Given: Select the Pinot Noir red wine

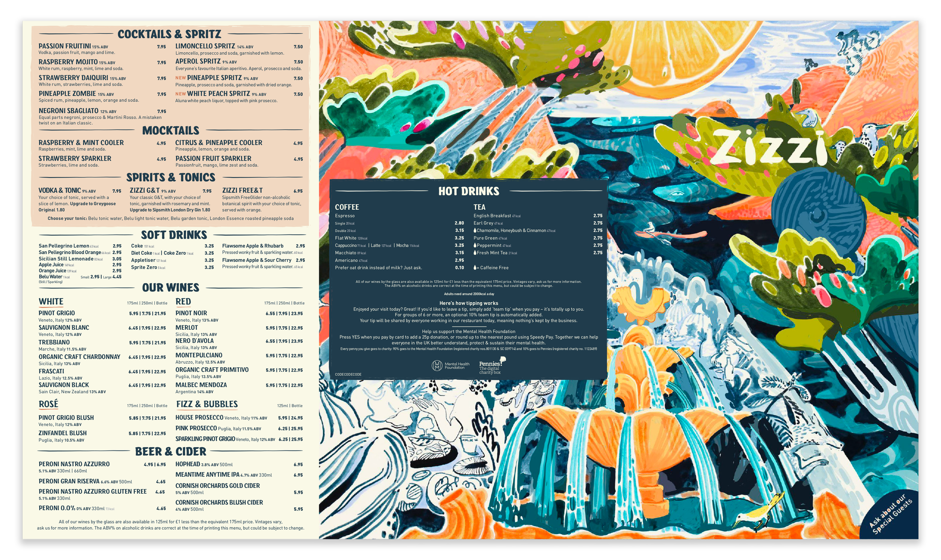Looking at the screenshot, I should (x=191, y=313).
